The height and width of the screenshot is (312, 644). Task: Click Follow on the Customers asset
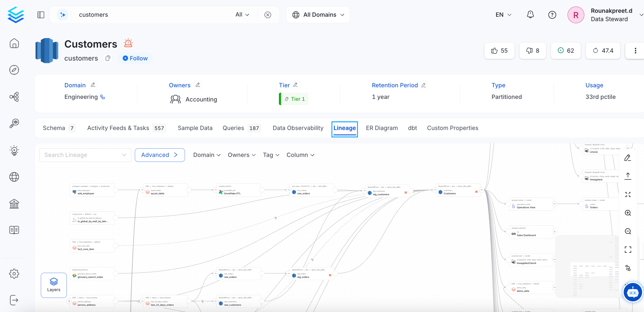tap(135, 58)
